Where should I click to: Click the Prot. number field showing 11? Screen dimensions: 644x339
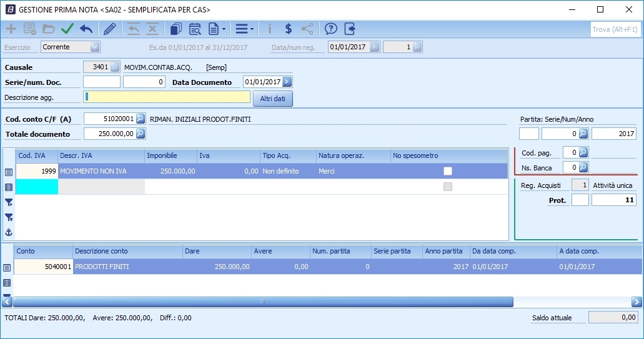[x=613, y=200]
